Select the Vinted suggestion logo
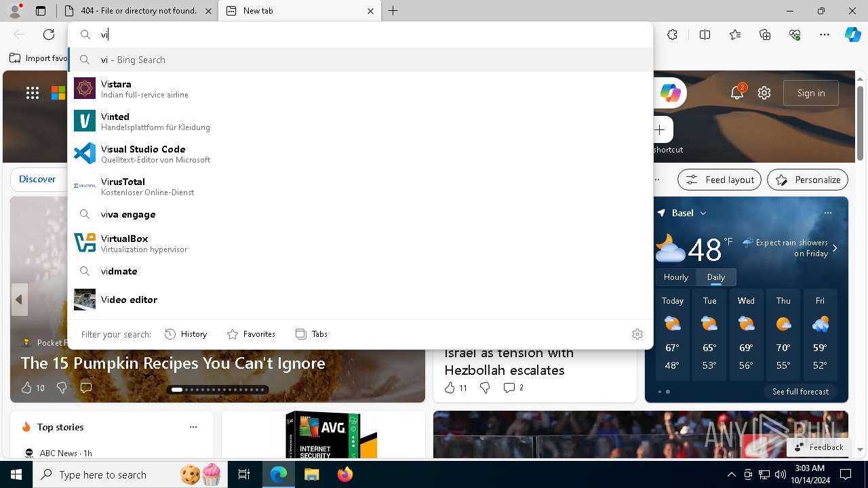 click(85, 121)
